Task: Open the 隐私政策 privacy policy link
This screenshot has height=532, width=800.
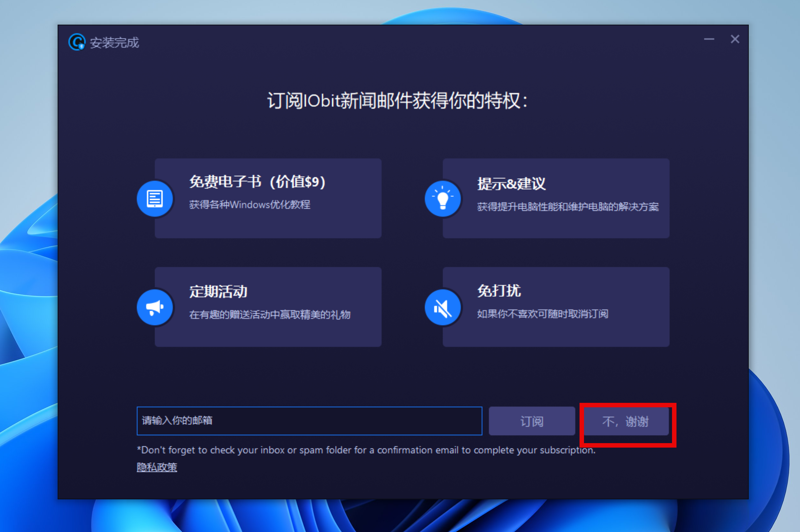Action: (x=157, y=467)
